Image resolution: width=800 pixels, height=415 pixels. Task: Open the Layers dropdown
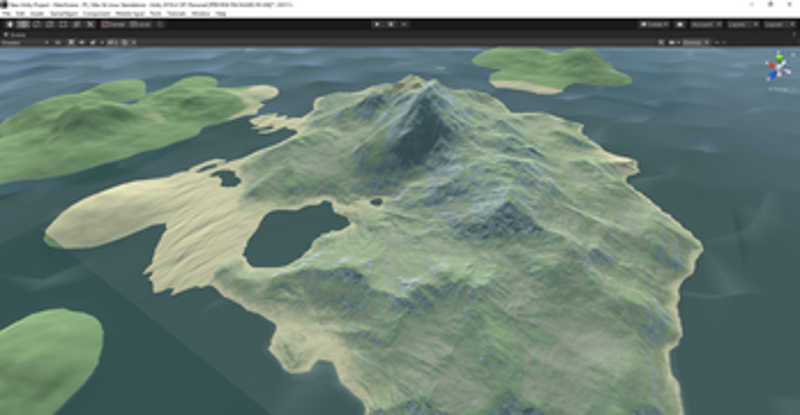tap(742, 25)
